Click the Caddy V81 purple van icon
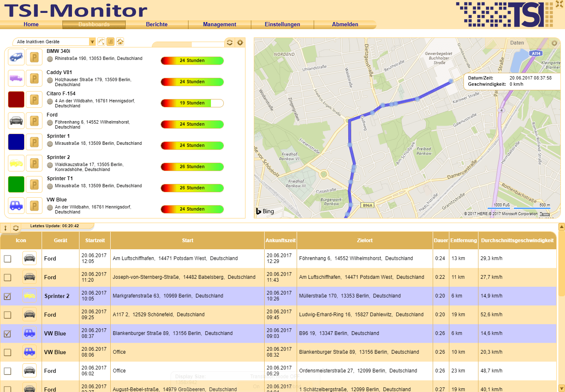The height and width of the screenshot is (392, 565). click(16, 78)
